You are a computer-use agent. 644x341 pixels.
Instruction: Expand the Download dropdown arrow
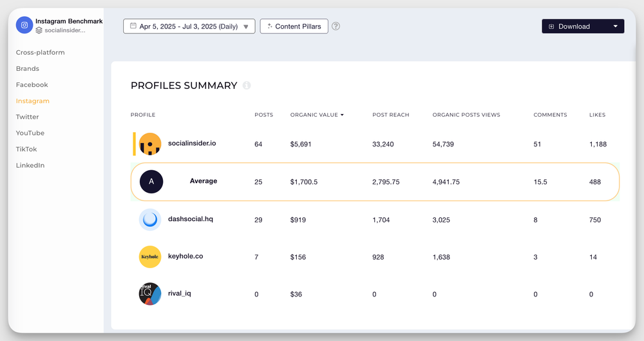pos(615,26)
